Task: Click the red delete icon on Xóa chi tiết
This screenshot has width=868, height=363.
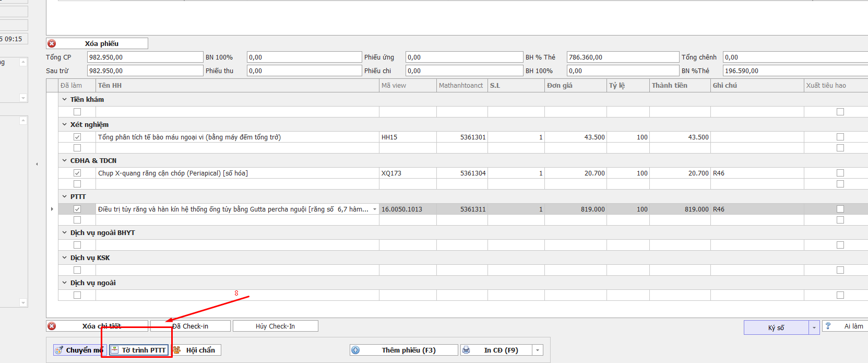Action: pos(52,326)
